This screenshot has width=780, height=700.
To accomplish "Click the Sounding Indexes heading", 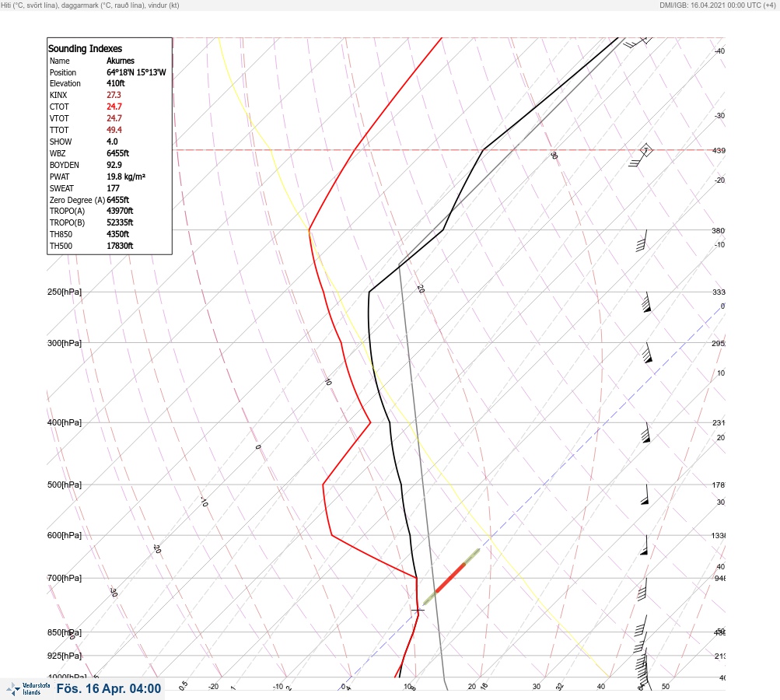I will point(85,49).
